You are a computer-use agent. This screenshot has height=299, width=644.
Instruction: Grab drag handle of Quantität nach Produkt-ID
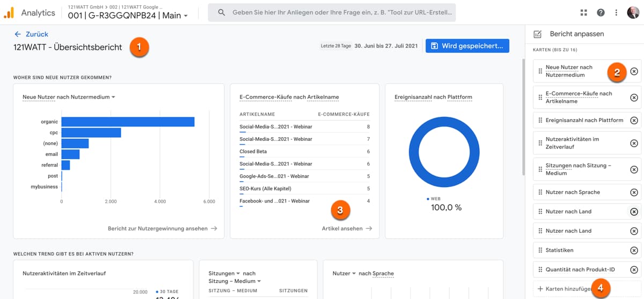pyautogui.click(x=540, y=270)
